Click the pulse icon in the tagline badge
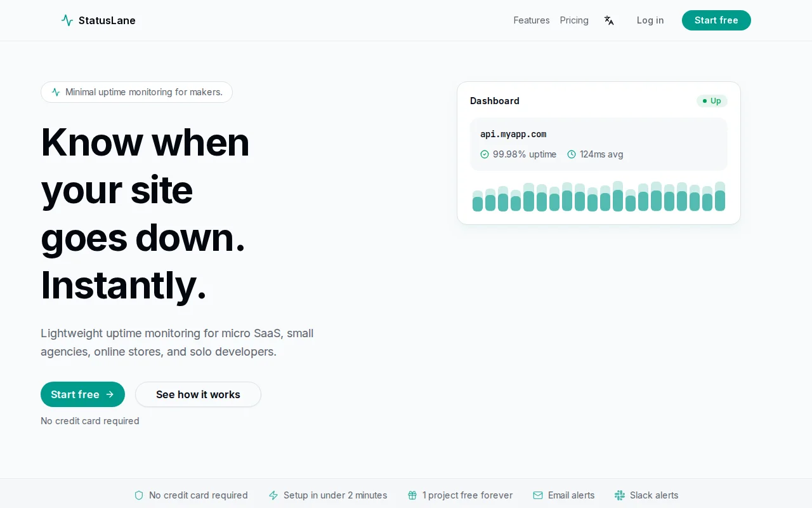Viewport: 812px width, 508px height. tap(56, 92)
